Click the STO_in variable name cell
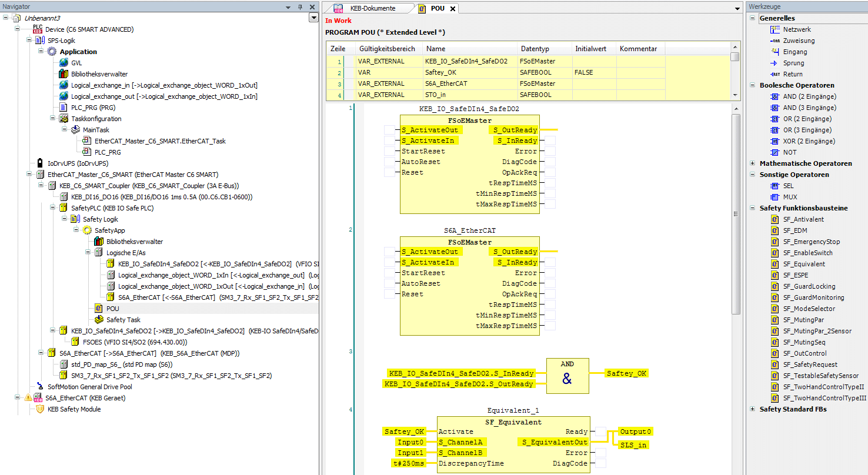The height and width of the screenshot is (475, 868). [x=469, y=95]
